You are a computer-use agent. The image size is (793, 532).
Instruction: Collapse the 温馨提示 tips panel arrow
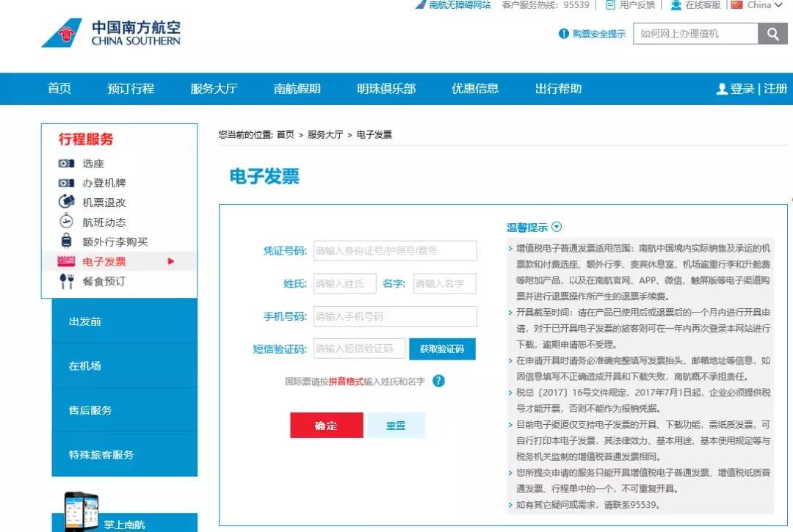click(557, 227)
